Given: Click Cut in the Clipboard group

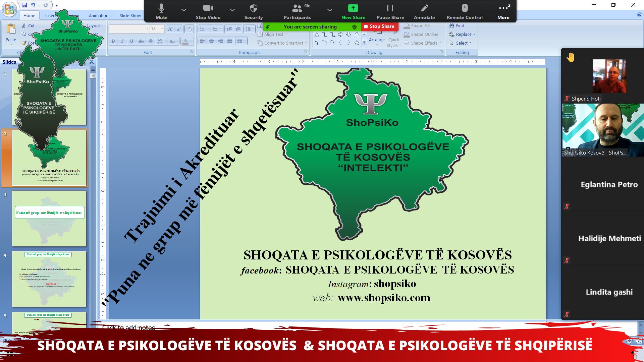Looking at the screenshot, I should [28, 25].
